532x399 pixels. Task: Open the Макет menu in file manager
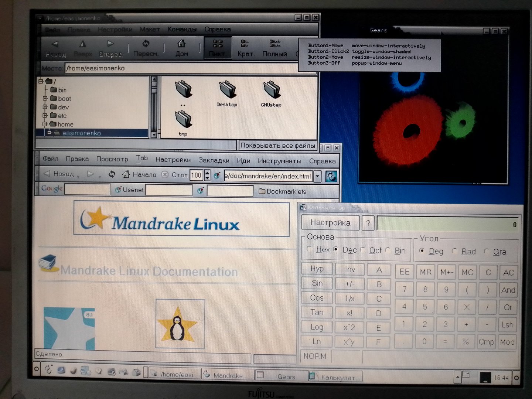coord(150,29)
